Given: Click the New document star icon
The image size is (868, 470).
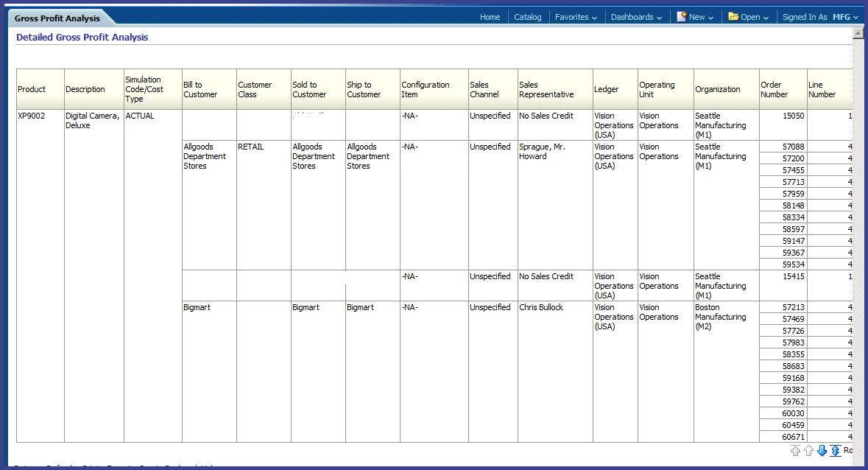Looking at the screenshot, I should pyautogui.click(x=682, y=17).
